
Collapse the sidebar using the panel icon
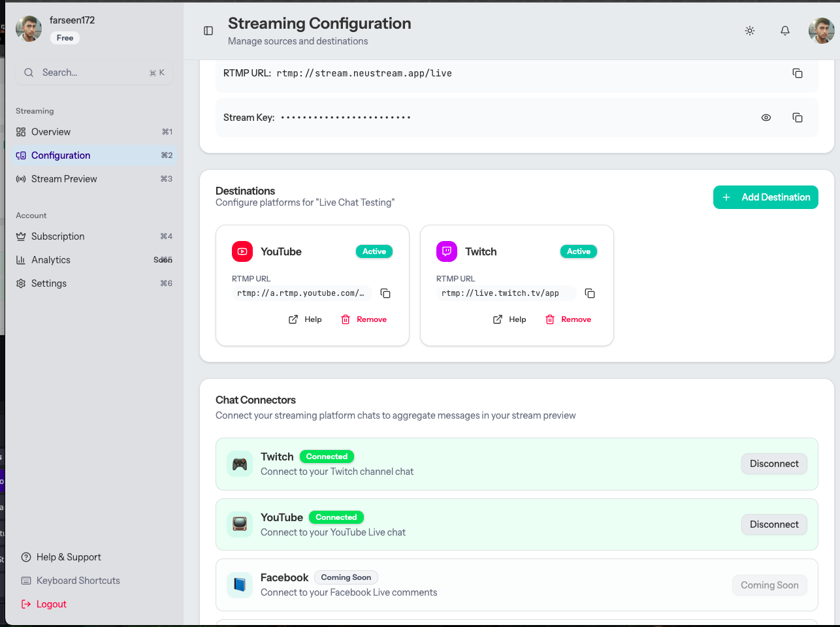208,31
